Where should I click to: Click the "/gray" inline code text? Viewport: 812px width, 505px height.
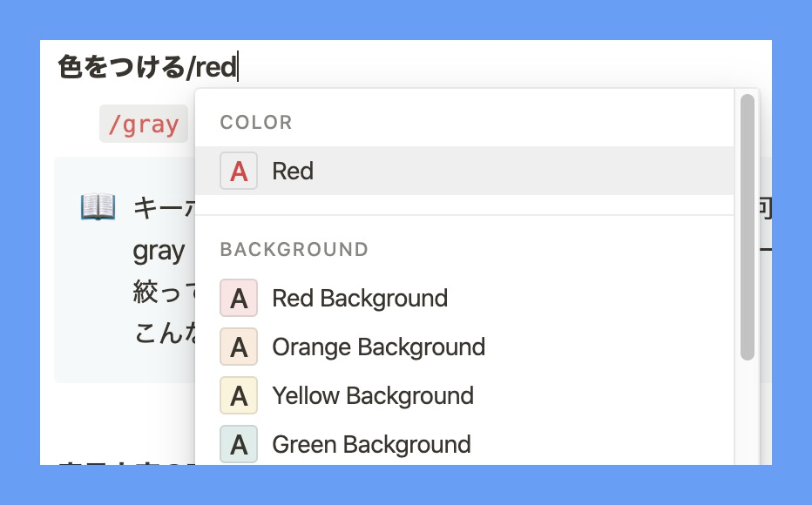pos(144,125)
